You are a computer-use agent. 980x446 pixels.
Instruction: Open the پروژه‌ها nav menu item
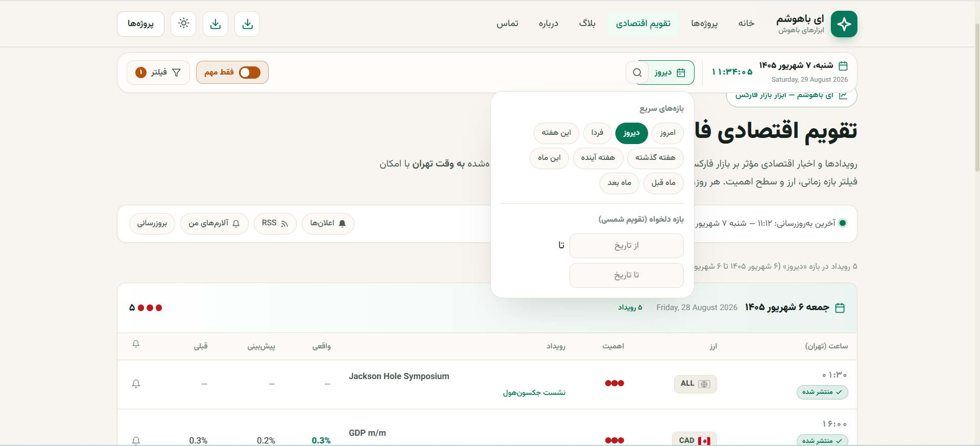pos(704,24)
